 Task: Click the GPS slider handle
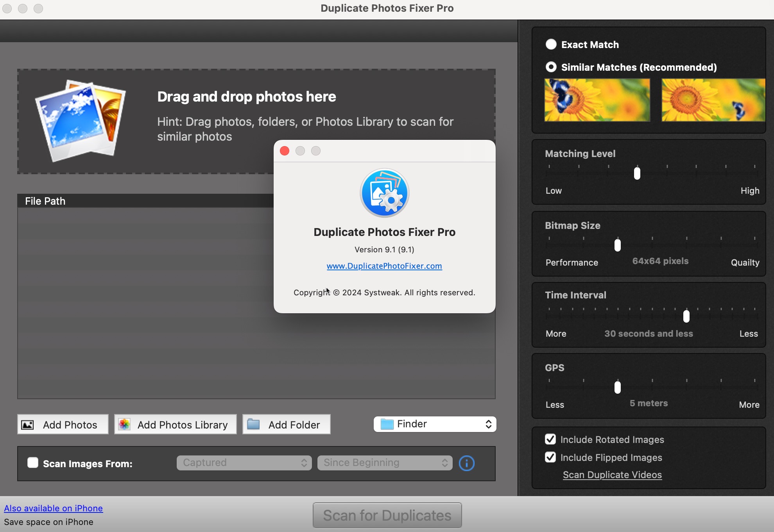[618, 387]
